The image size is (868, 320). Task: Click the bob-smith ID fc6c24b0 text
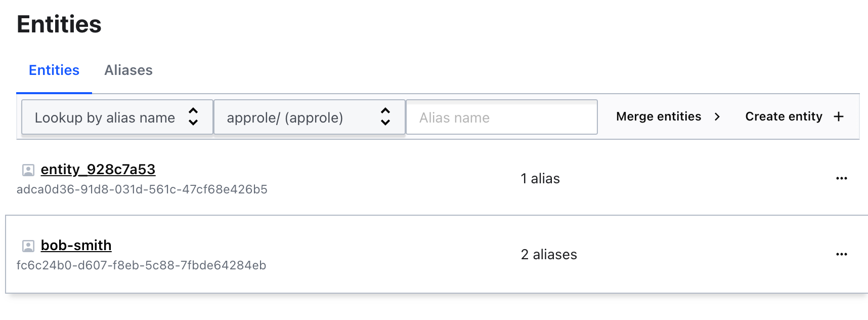tap(141, 265)
